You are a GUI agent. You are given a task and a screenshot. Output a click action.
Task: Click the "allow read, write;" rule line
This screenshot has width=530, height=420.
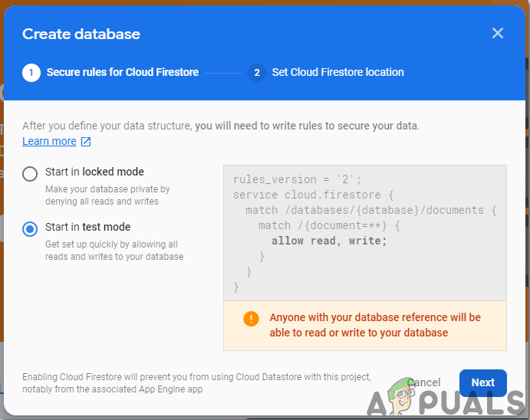pyautogui.click(x=329, y=241)
